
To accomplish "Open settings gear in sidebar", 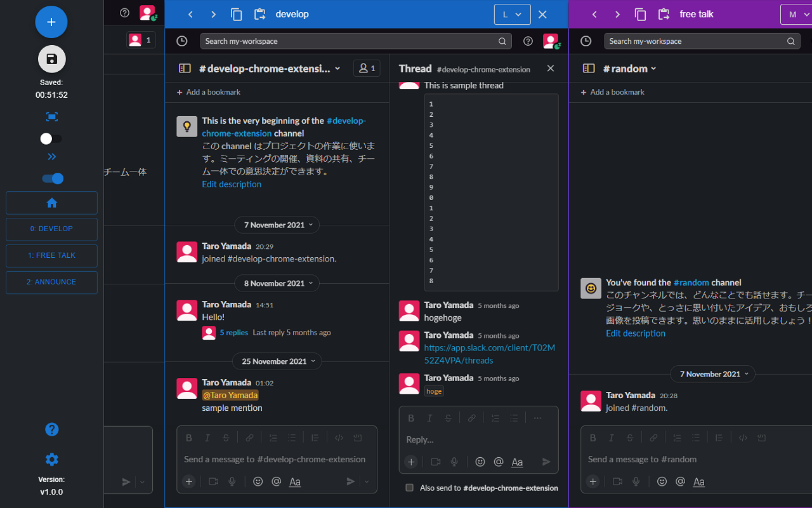I will (52, 460).
